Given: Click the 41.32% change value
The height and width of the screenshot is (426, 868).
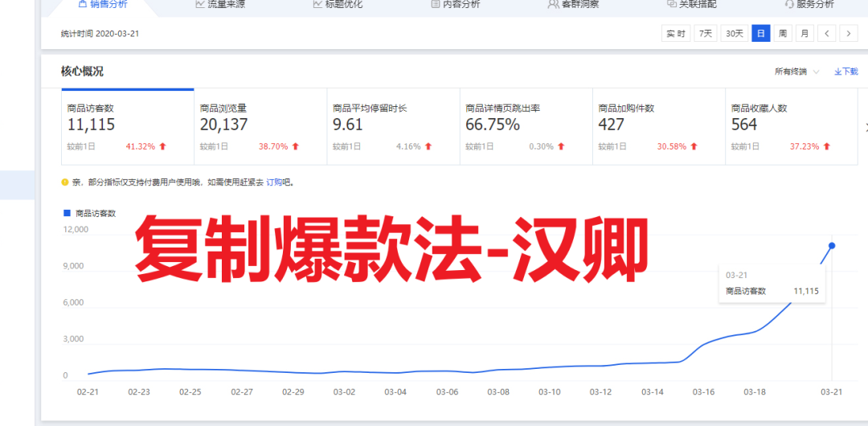Looking at the screenshot, I should click(x=141, y=147).
